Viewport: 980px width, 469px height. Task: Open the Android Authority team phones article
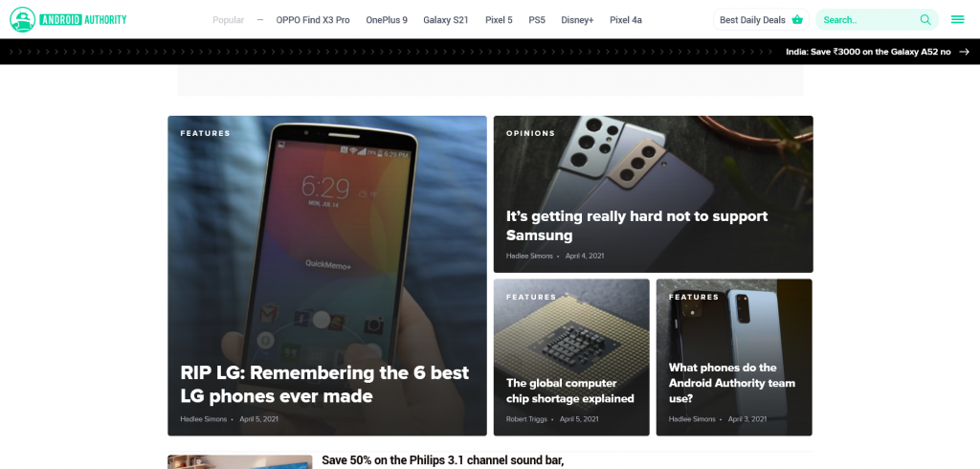coord(732,383)
